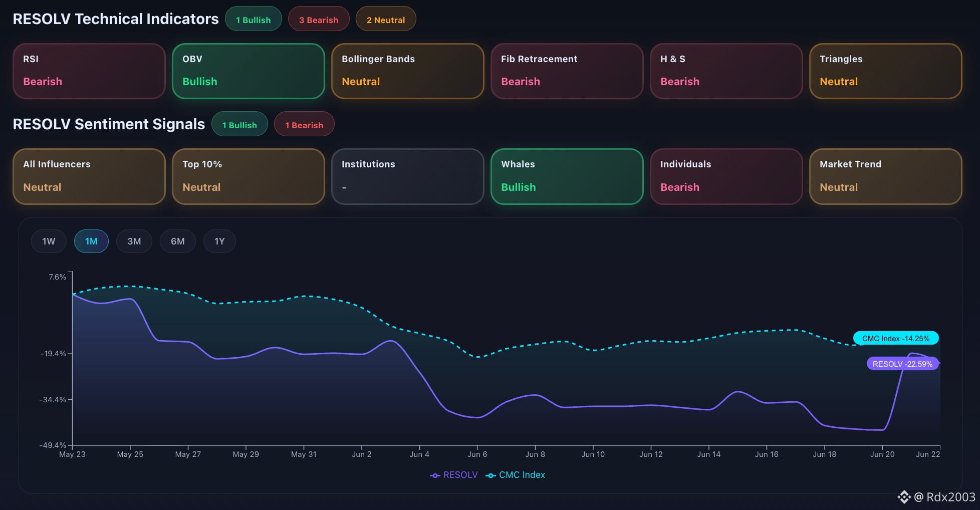Click the -19.4% y-axis label
This screenshot has height=510, width=980.
[53, 354]
